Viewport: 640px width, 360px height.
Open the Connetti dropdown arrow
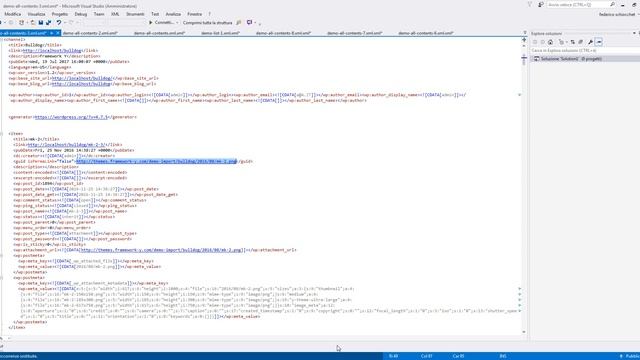[x=177, y=22]
